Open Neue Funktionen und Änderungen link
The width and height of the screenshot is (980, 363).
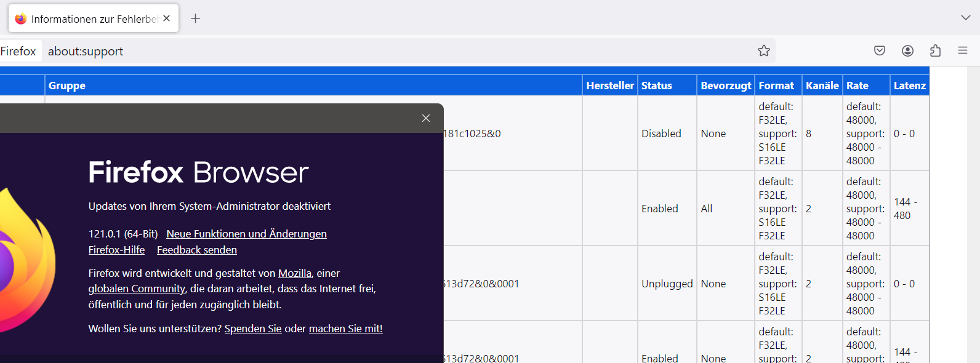(246, 234)
